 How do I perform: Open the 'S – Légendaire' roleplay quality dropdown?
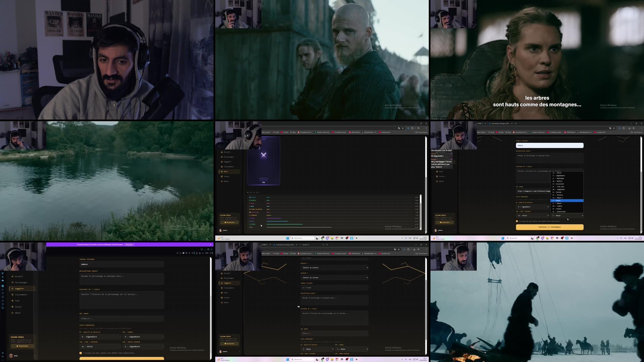click(100, 336)
